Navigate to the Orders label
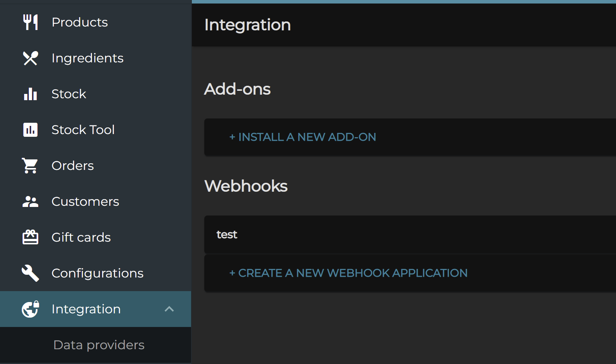The width and height of the screenshot is (616, 364). [73, 166]
